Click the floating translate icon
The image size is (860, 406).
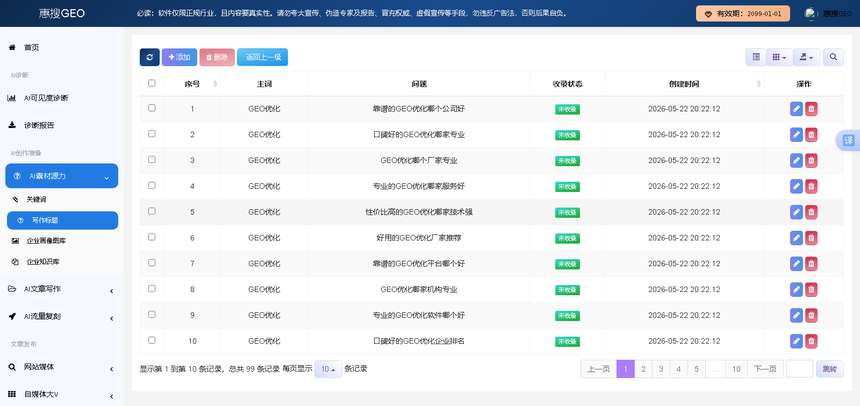coord(848,140)
